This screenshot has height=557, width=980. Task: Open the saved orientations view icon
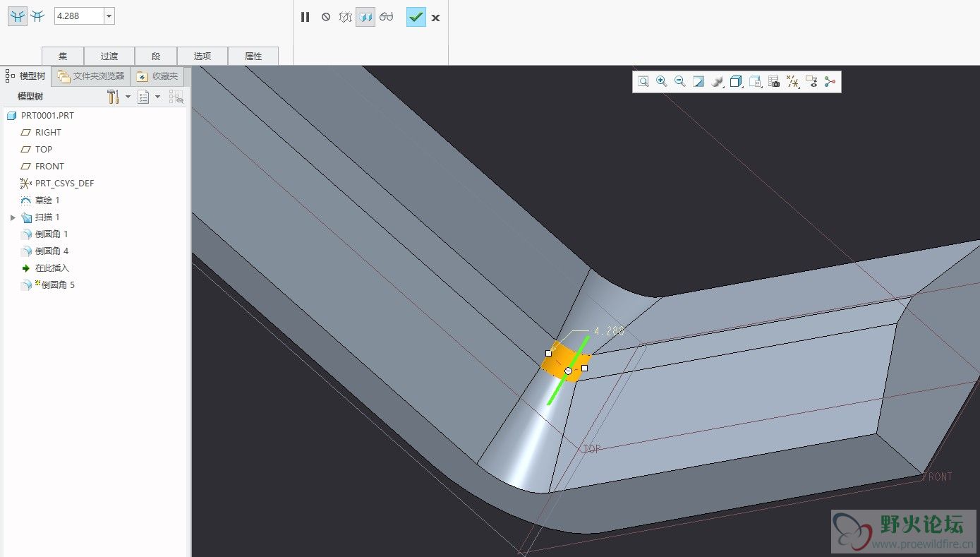click(x=755, y=82)
